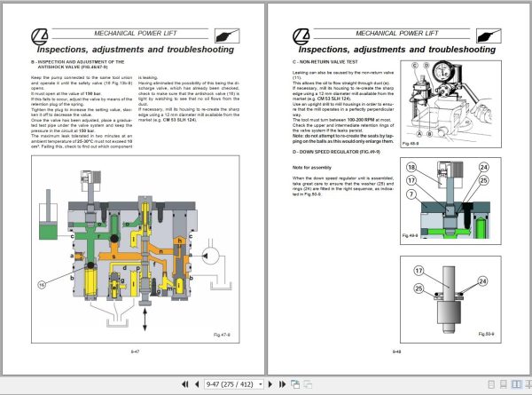The image size is (532, 395).
Task: Click the Fig.50-9 washer and rings figure
Action: click(450, 299)
